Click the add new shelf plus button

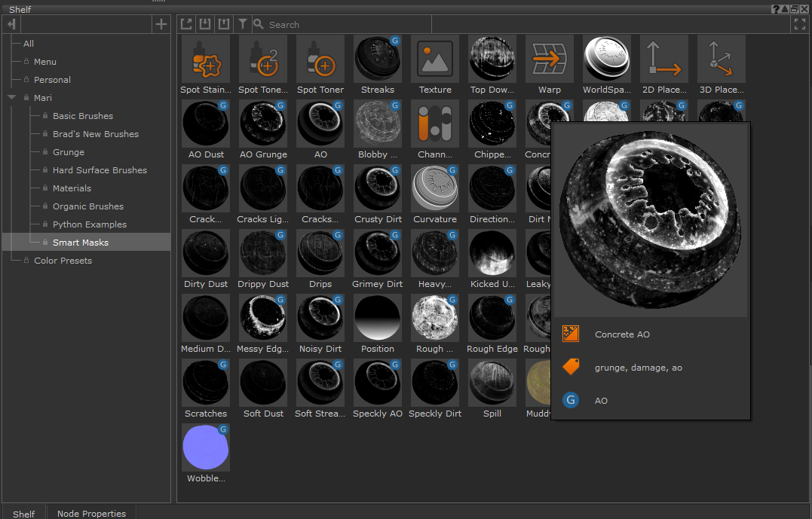161,24
